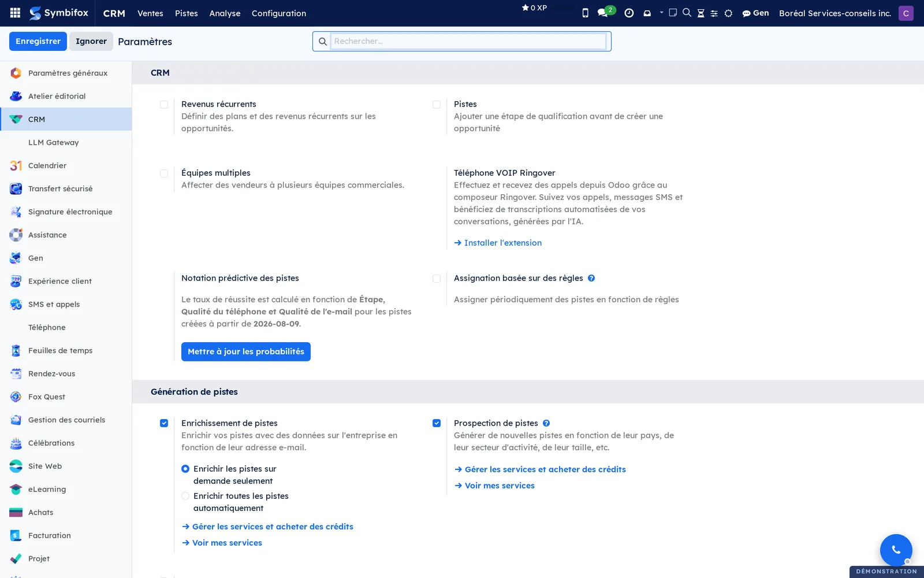This screenshot has width=924, height=578.
Task: Open Téléphone settings in sidebar
Action: 66,327
